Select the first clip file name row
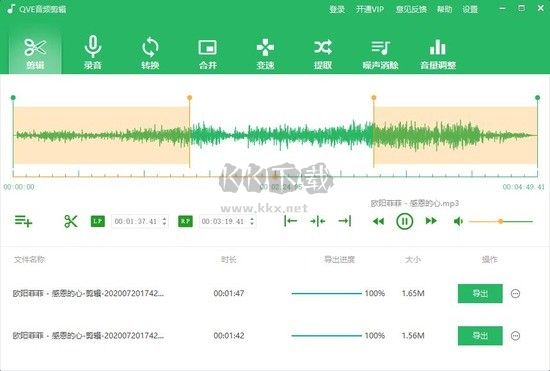Viewport: 550px width, 371px height. [88, 293]
